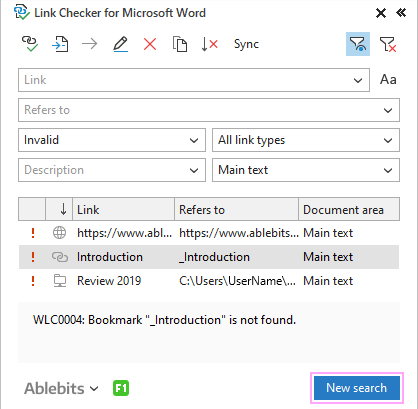418x409 pixels.
Task: Click the New search button
Action: click(x=357, y=388)
